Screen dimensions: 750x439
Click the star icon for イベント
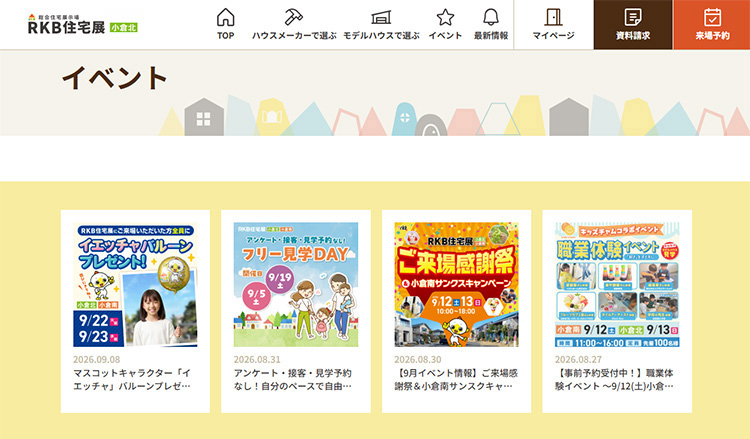click(x=445, y=17)
